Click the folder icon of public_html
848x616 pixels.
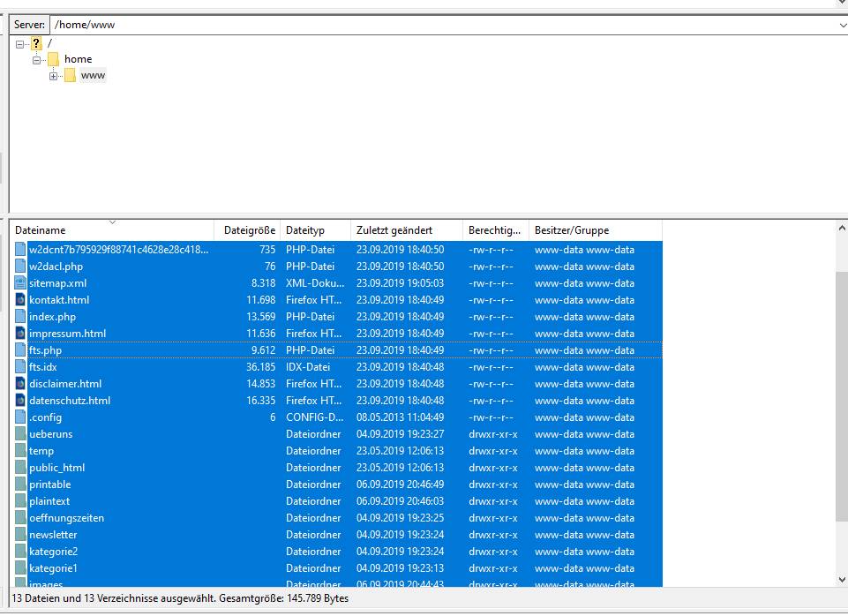pos(20,467)
